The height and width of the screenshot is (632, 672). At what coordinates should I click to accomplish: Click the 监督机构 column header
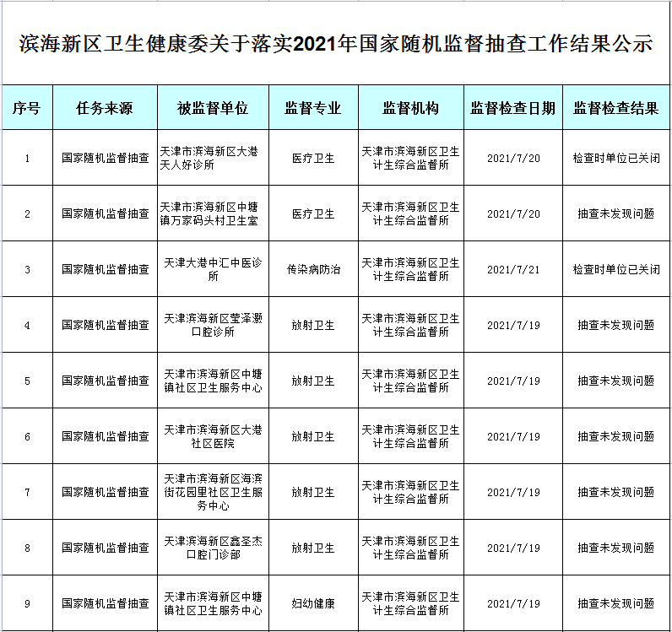click(x=411, y=108)
